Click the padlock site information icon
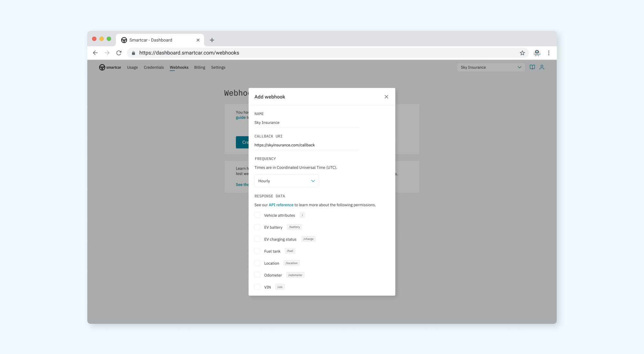Image resolution: width=644 pixels, height=354 pixels. pyautogui.click(x=133, y=52)
